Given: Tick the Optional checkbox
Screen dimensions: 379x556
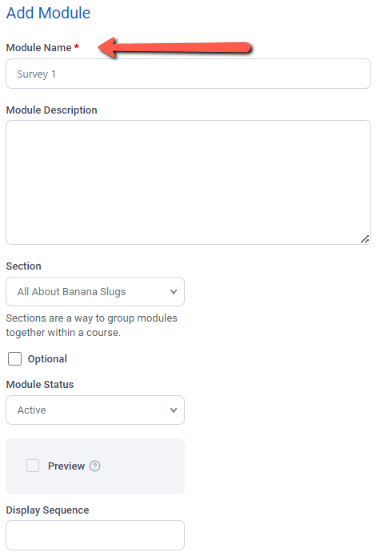Looking at the screenshot, I should pyautogui.click(x=15, y=359).
